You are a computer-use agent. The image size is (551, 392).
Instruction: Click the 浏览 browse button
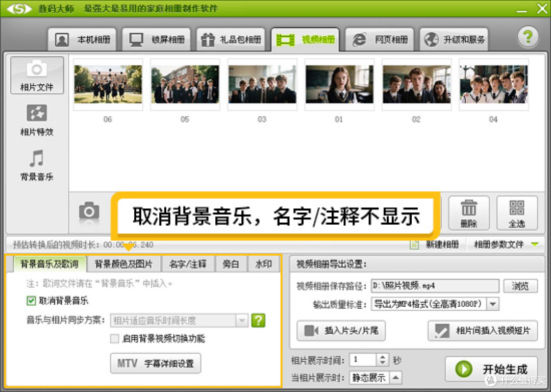[520, 286]
